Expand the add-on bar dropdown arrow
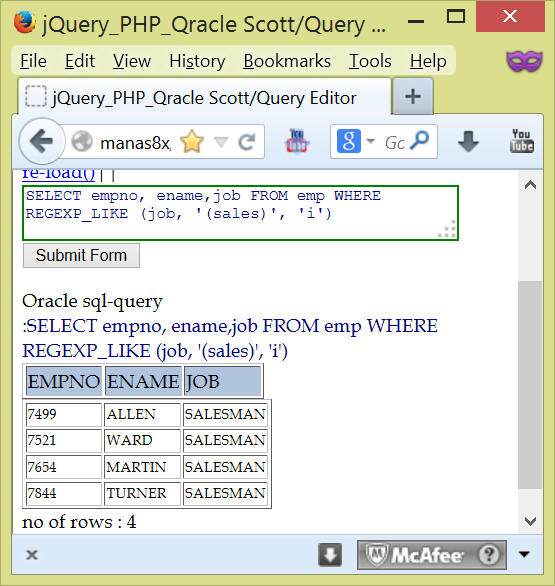 [x=524, y=554]
